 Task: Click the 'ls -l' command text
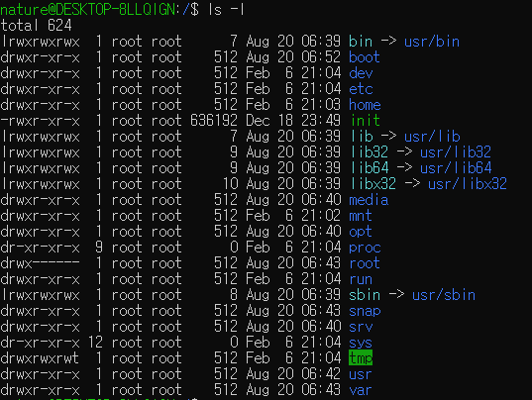(x=226, y=10)
